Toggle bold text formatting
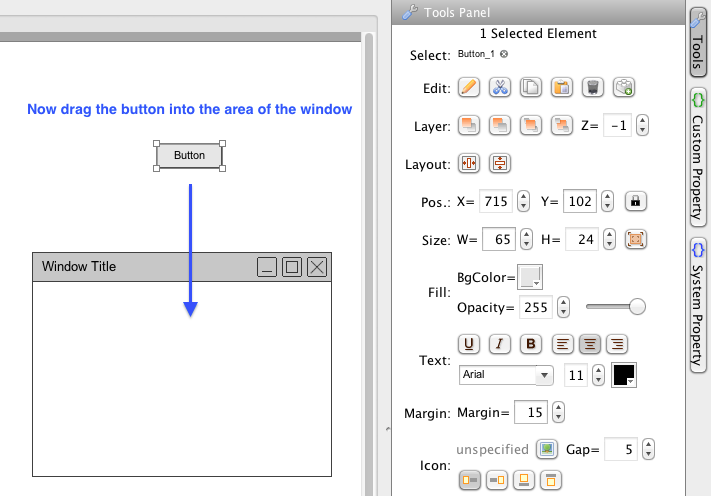Screen dimensions: 711x496 coord(531,344)
